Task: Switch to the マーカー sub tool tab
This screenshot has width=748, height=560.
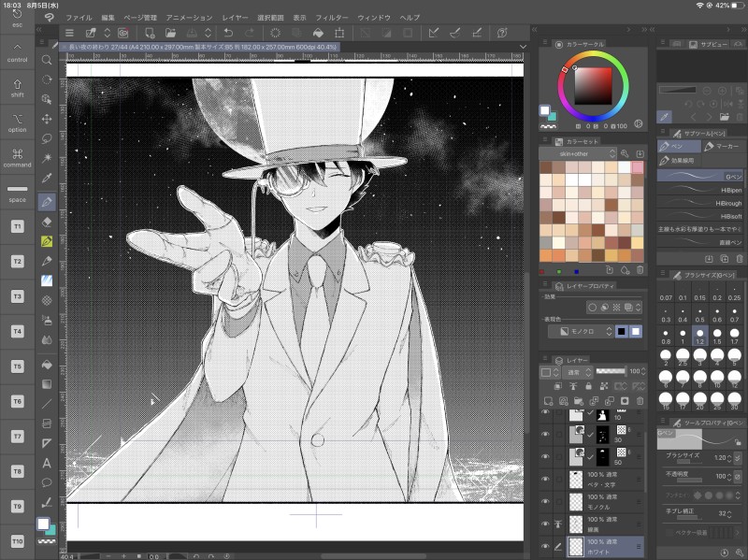Action: tap(723, 147)
